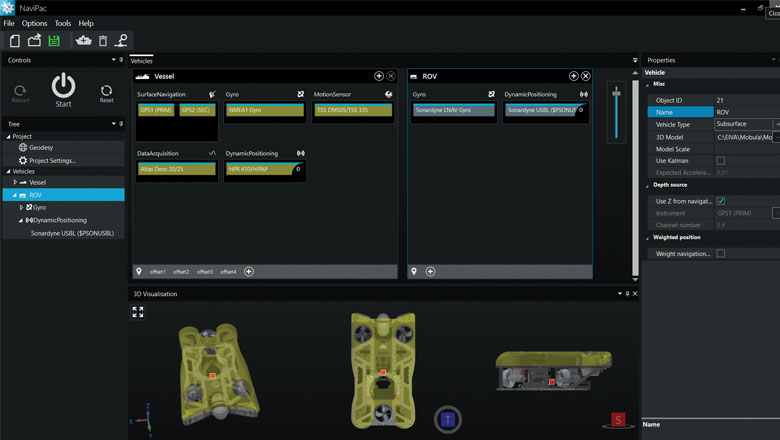Open the File menu
Screen dimensions: 780x440
coord(9,23)
